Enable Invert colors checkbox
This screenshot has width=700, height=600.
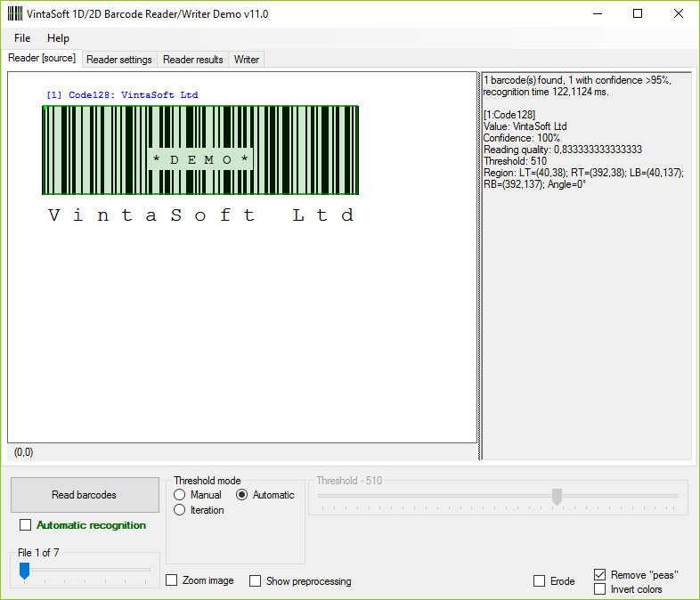click(x=600, y=588)
